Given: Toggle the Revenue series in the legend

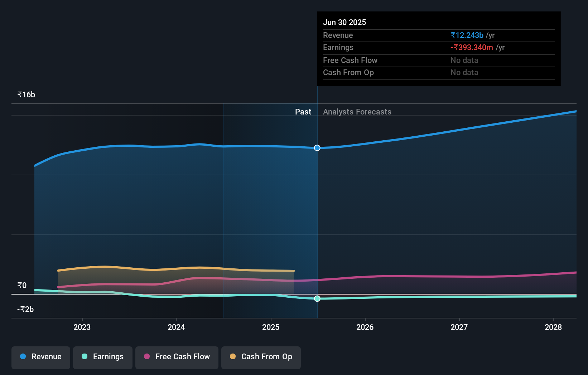Looking at the screenshot, I should tap(41, 357).
